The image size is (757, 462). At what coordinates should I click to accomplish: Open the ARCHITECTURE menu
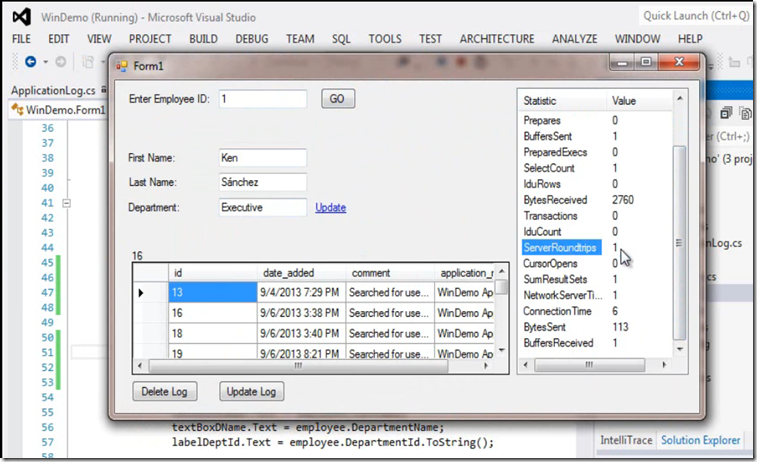(497, 39)
